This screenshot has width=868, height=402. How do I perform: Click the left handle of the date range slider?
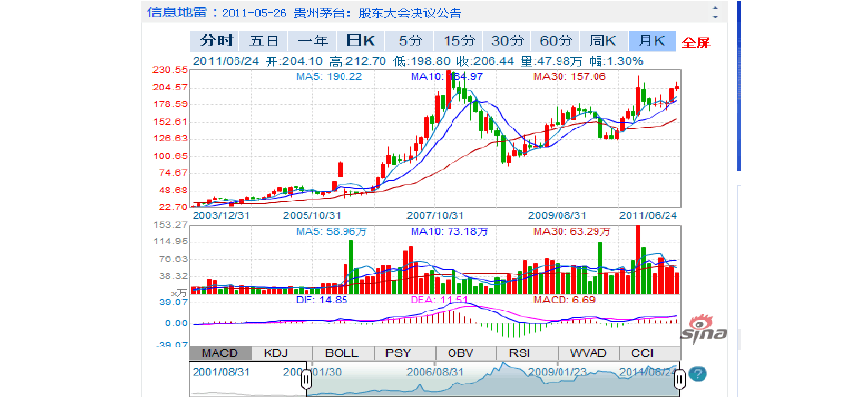coord(306,379)
